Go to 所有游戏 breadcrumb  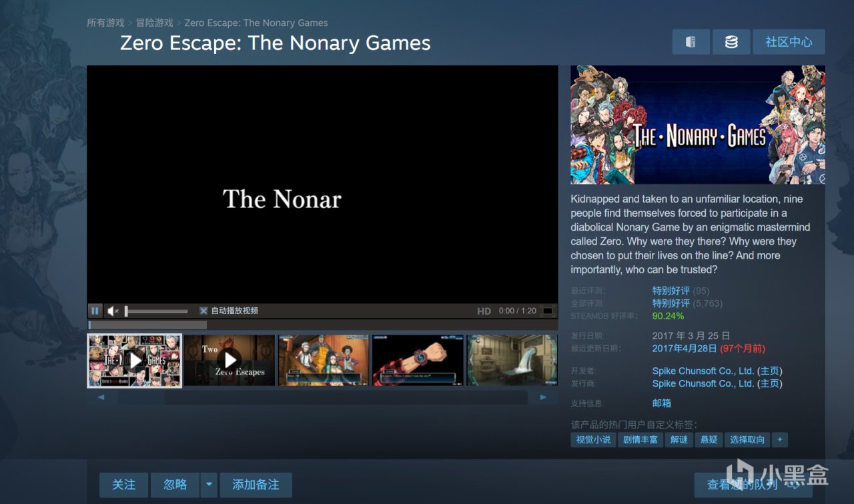coord(105,23)
